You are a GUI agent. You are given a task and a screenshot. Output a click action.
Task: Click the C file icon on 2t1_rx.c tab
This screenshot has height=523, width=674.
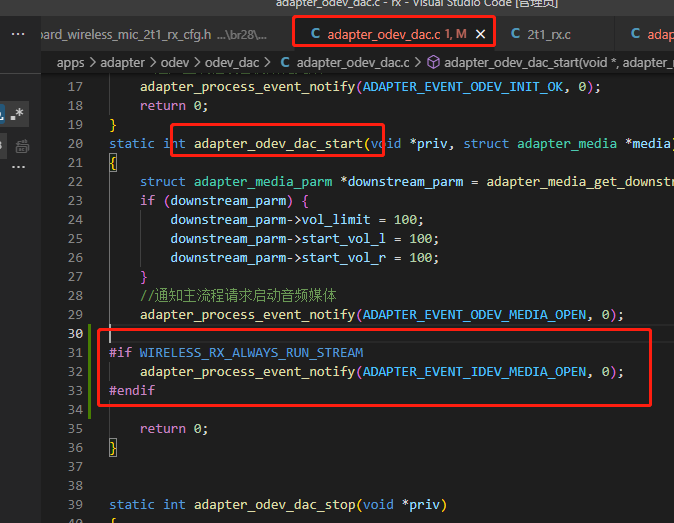(515, 34)
